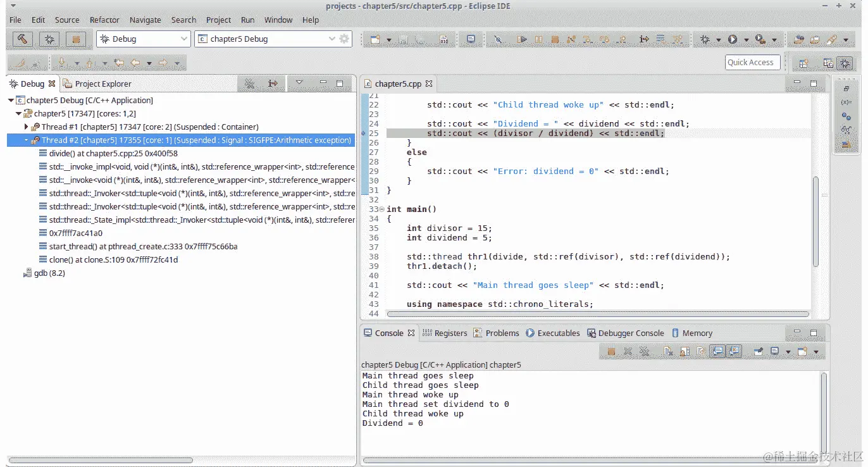
Task: Click remove terminated launches in Debug view
Action: pyautogui.click(x=249, y=83)
